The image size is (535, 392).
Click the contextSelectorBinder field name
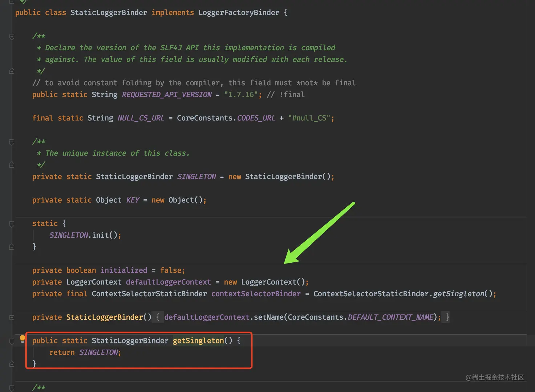point(256,294)
